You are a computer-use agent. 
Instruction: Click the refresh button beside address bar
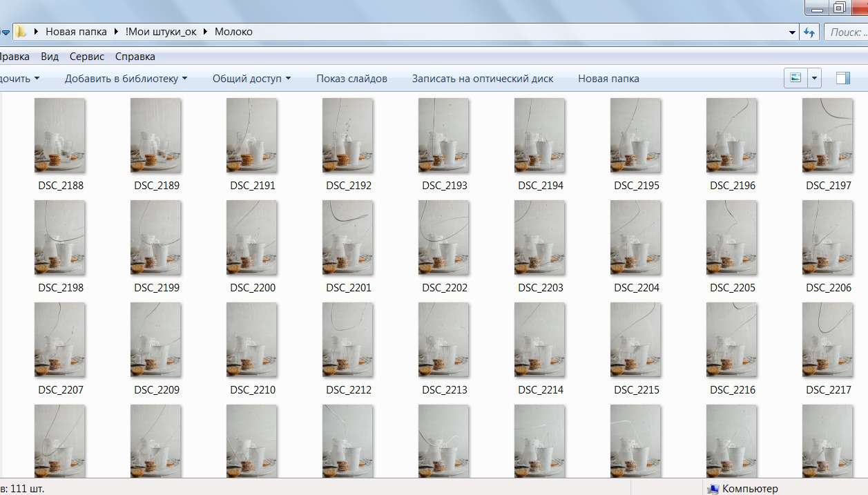coord(810,32)
